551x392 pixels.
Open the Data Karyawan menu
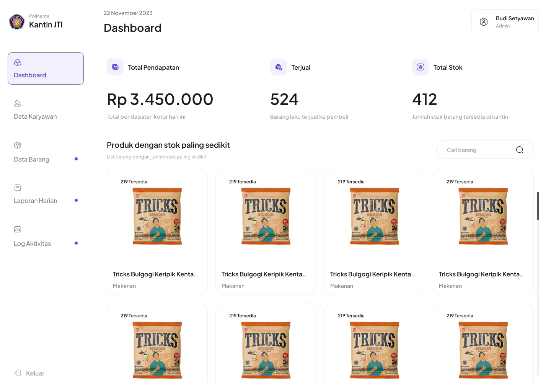[35, 116]
